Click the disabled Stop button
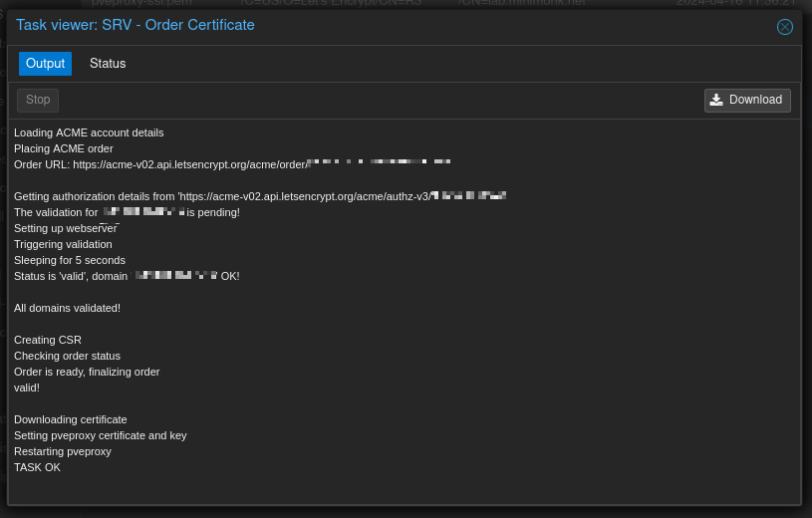The height and width of the screenshot is (518, 812). pos(38,100)
